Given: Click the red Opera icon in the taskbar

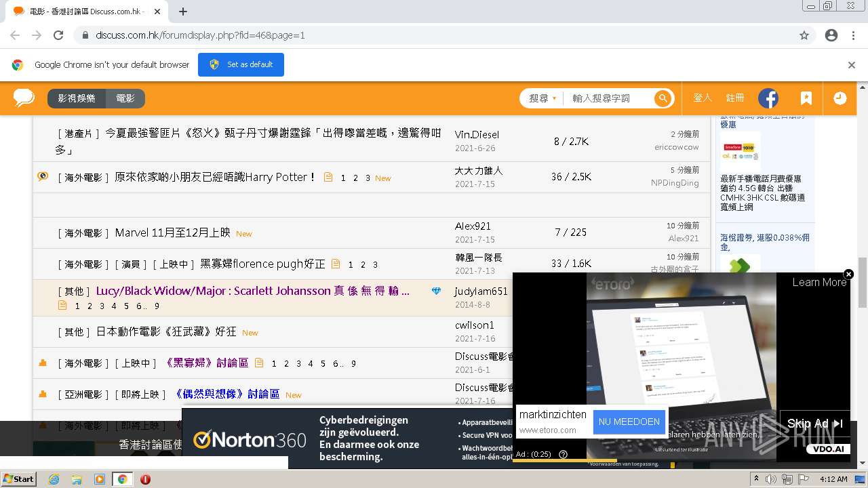Looking at the screenshot, I should pyautogui.click(x=145, y=479).
